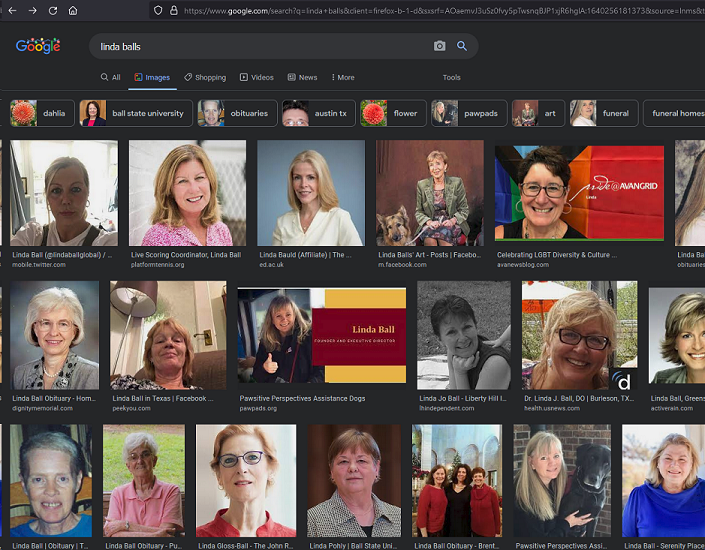Open the Tools options
705x550 pixels.
(x=451, y=77)
